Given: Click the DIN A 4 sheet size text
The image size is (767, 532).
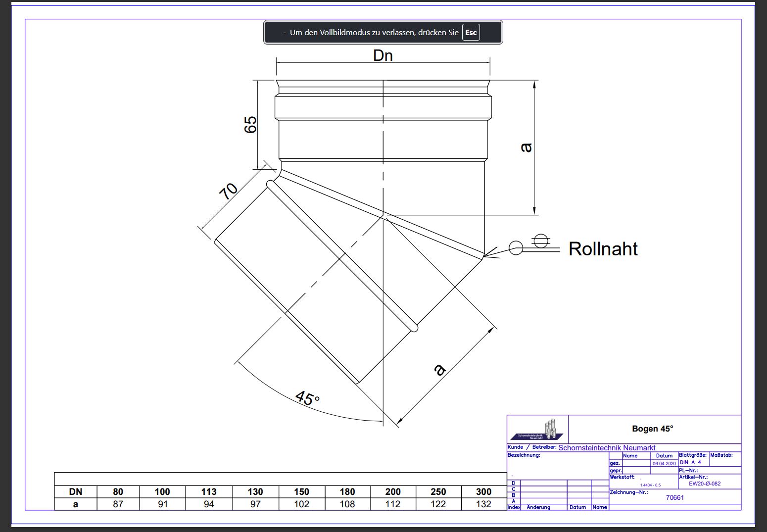Looking at the screenshot, I should (x=690, y=462).
